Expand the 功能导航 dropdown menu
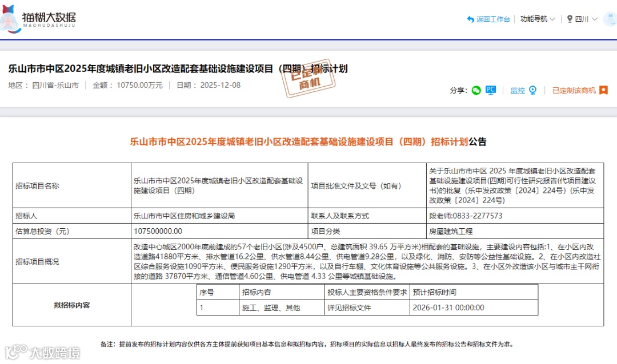The height and width of the screenshot is (364, 617). coord(538,19)
